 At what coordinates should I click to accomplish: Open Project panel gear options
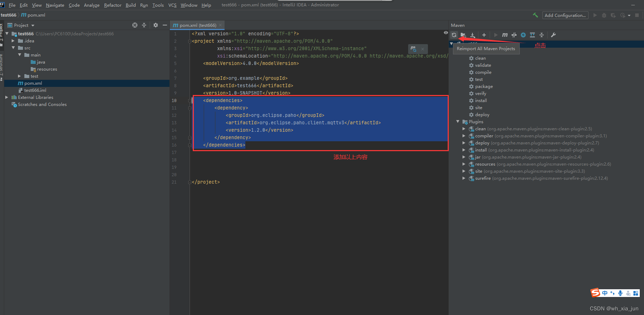coord(156,25)
